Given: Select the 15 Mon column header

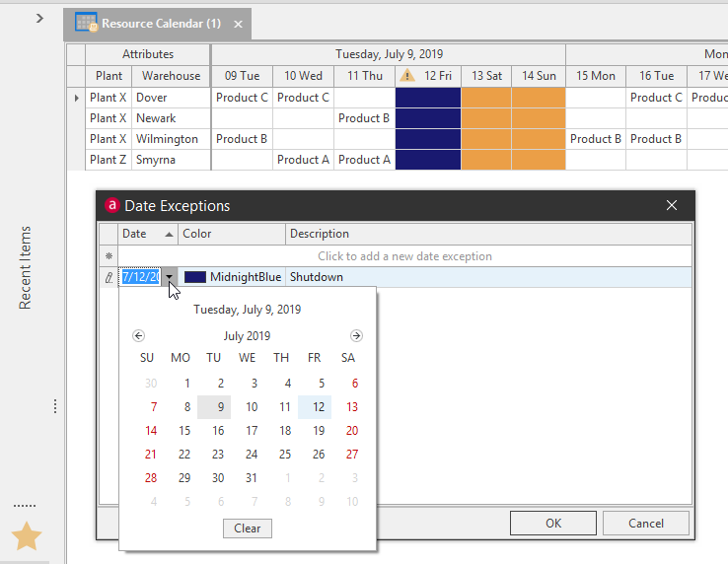Looking at the screenshot, I should (x=596, y=76).
